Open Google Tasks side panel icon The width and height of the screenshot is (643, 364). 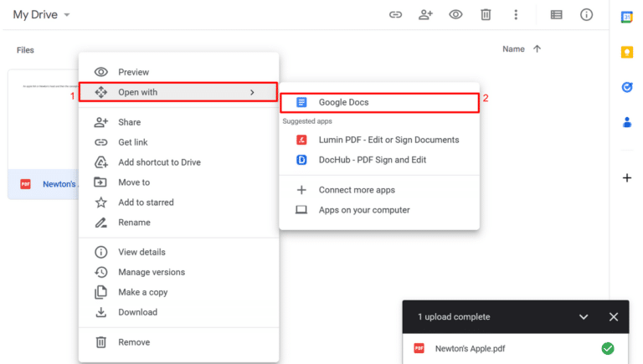pos(626,87)
